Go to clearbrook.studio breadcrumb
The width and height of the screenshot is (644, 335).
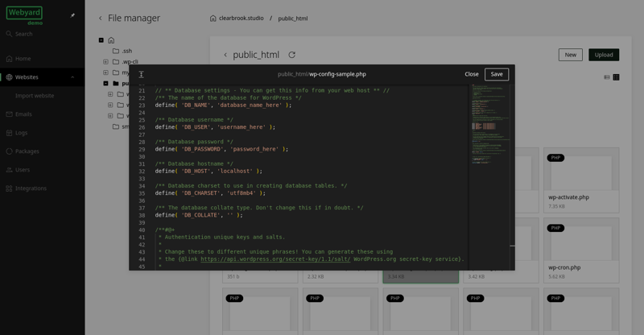[241, 18]
